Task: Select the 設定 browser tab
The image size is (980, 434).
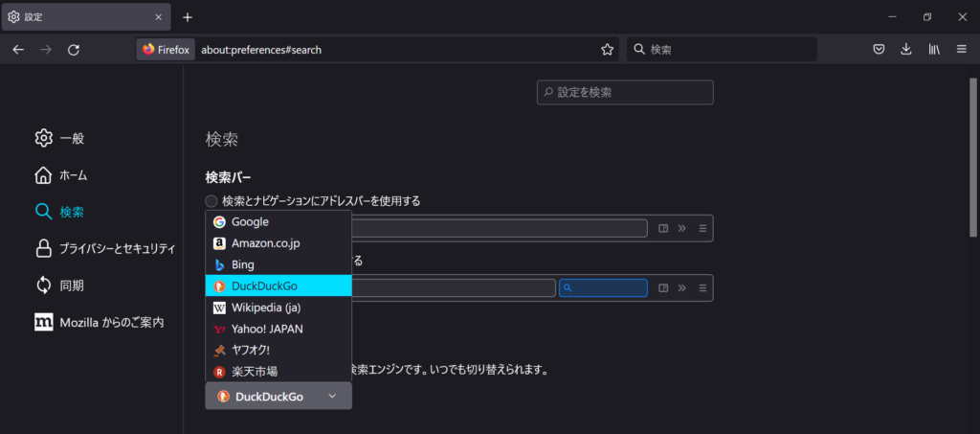Action: [x=85, y=17]
